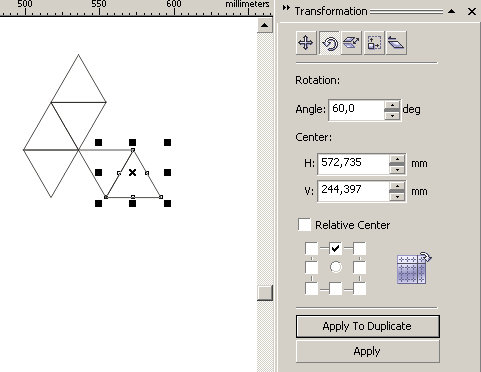Select bottom-center anchor point checkbox
This screenshot has width=481, height=372.
335,289
